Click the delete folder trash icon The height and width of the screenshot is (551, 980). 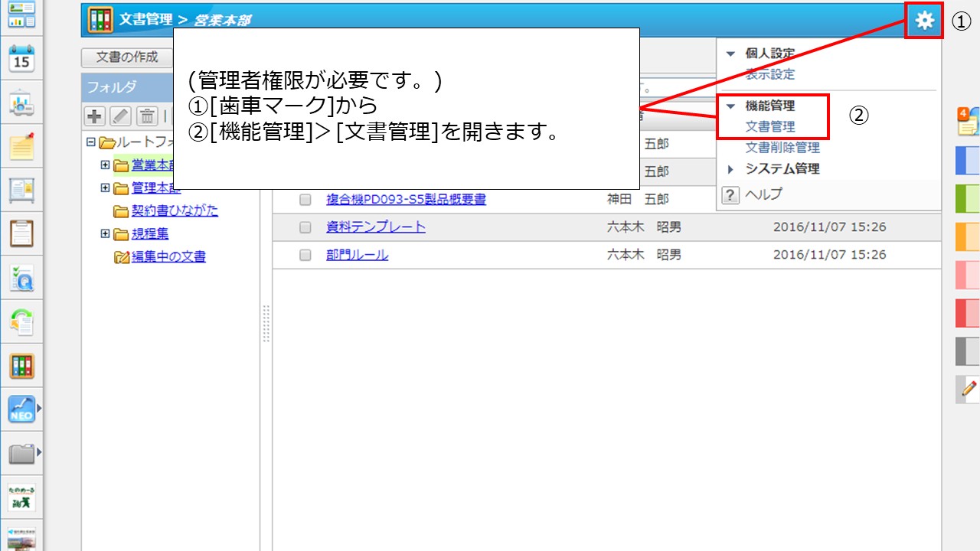click(146, 116)
